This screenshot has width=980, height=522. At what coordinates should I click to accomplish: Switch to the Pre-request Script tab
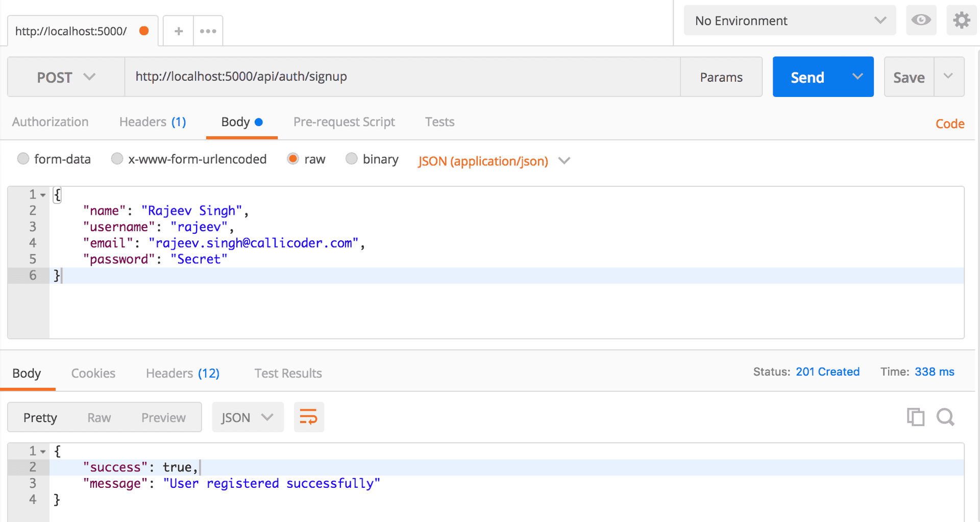[344, 122]
